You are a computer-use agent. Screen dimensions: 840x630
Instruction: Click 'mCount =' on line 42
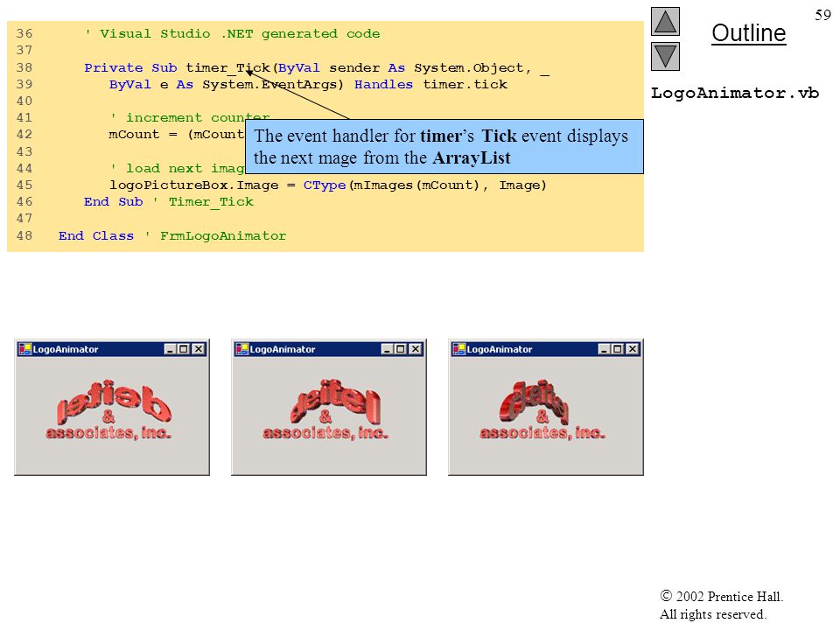click(143, 135)
